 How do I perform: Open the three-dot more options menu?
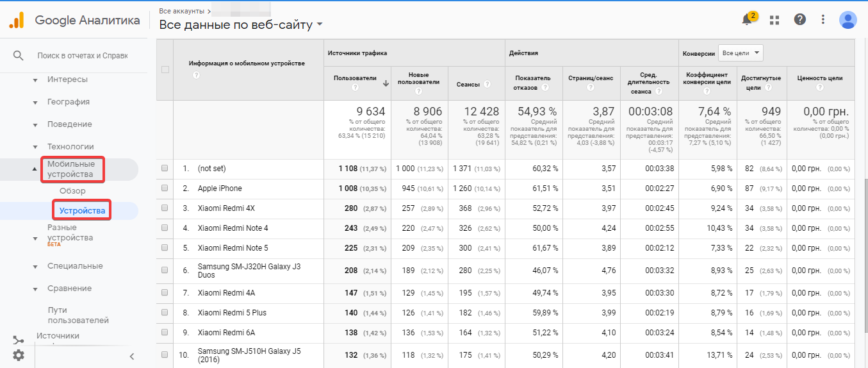click(x=823, y=19)
